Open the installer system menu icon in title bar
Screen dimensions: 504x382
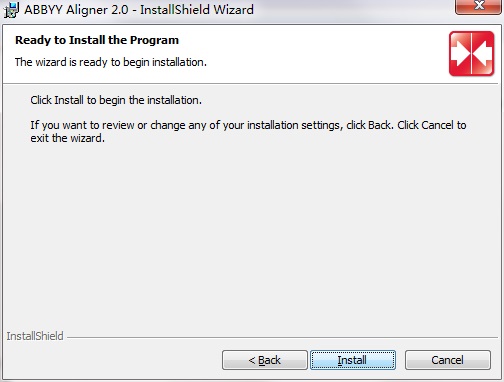(11, 10)
